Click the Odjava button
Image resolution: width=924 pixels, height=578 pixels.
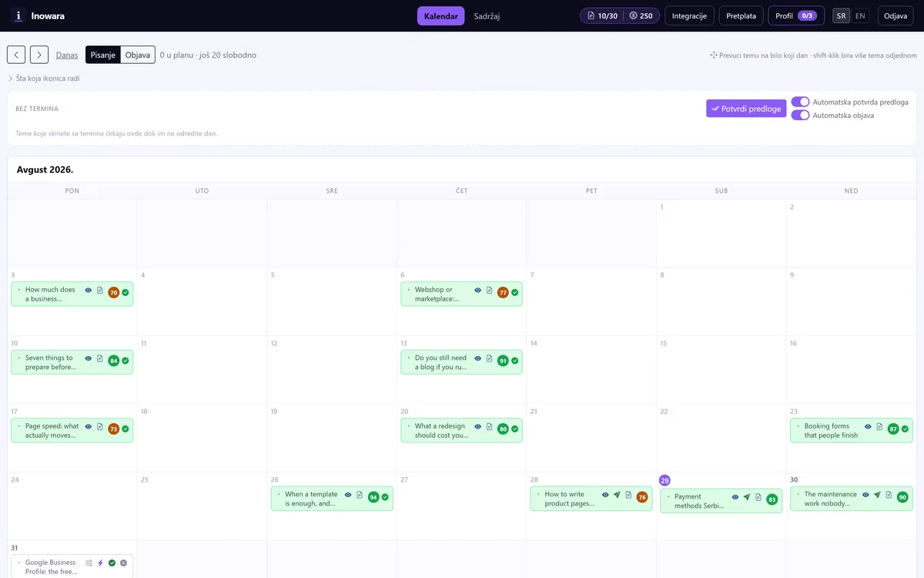pyautogui.click(x=896, y=15)
